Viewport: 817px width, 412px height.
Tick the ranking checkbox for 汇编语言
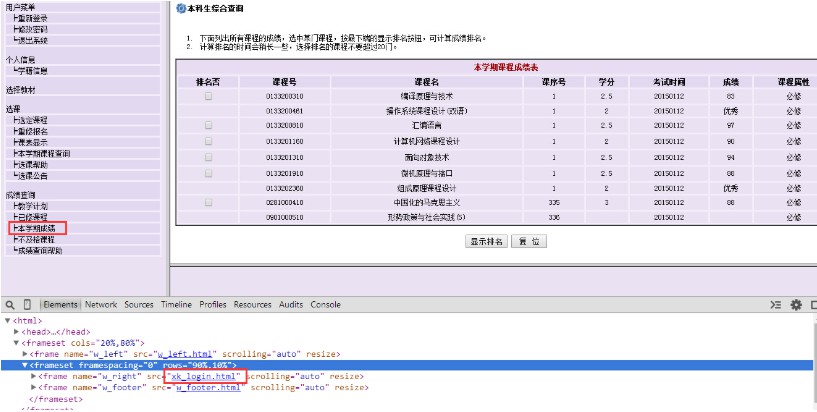208,125
